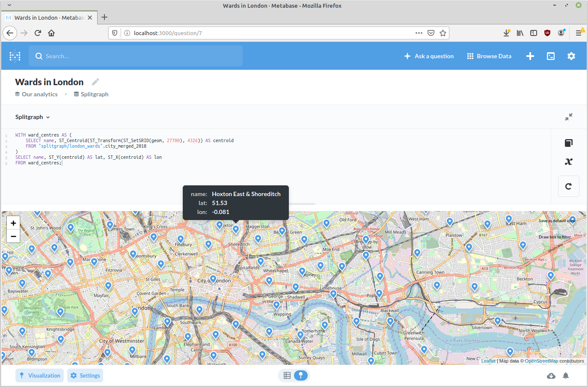Click the Hoxton East & Shoreditch map pin
The width and height of the screenshot is (588, 387).
(x=236, y=229)
